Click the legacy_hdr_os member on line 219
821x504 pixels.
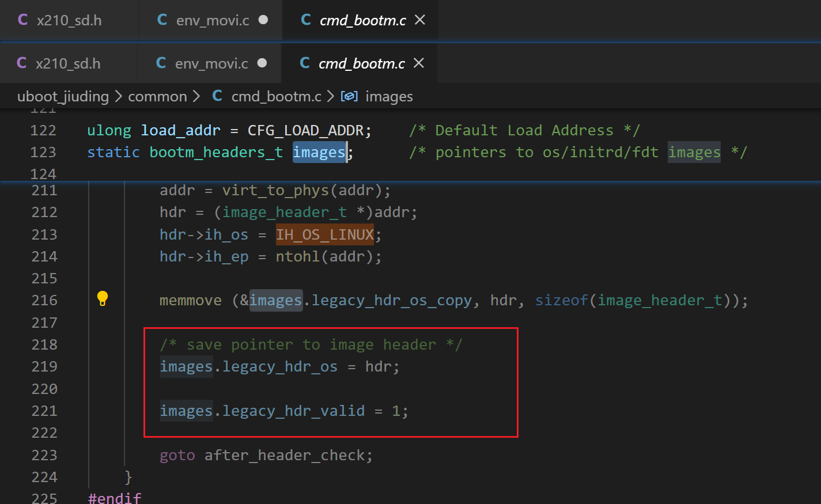280,367
